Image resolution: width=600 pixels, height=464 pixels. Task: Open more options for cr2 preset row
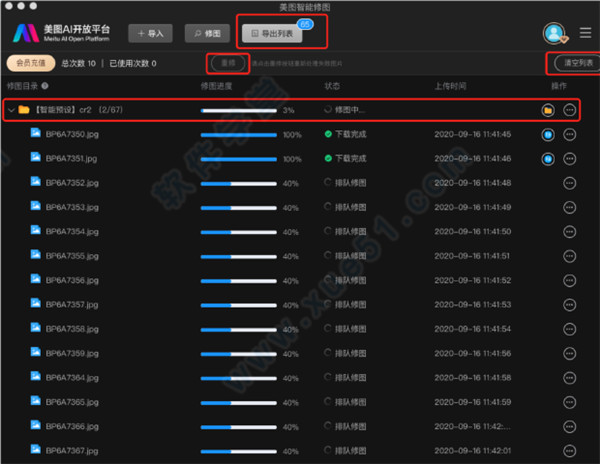coord(571,110)
